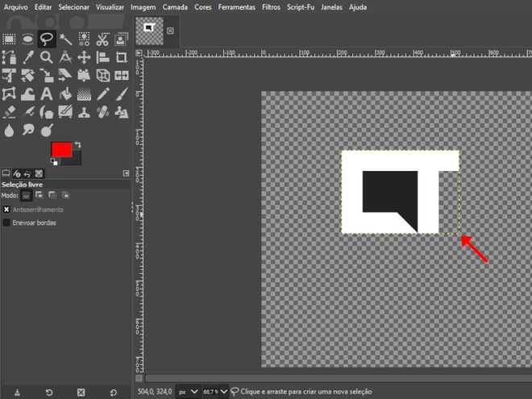Image resolution: width=532 pixels, height=399 pixels.
Task: Open the Selecionar menu
Action: tap(73, 7)
